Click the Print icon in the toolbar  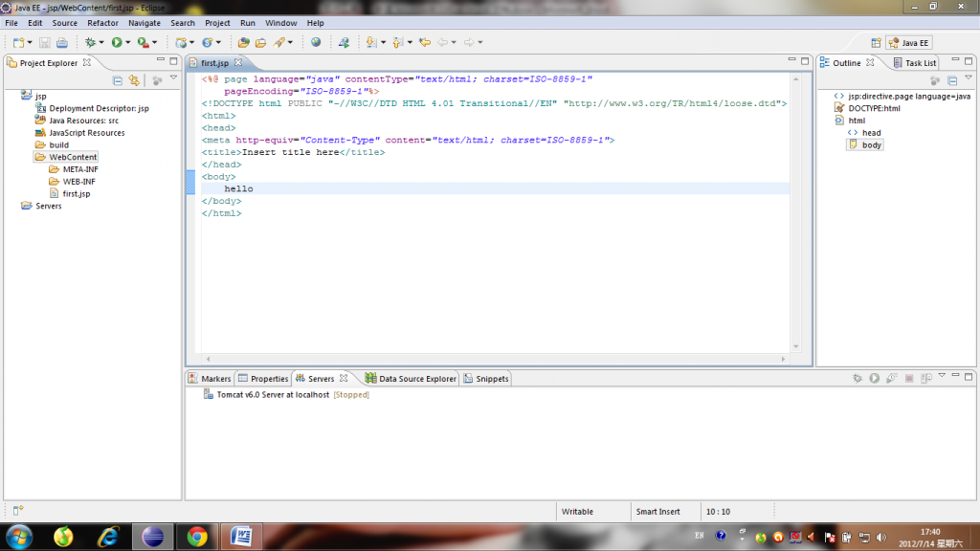click(61, 42)
